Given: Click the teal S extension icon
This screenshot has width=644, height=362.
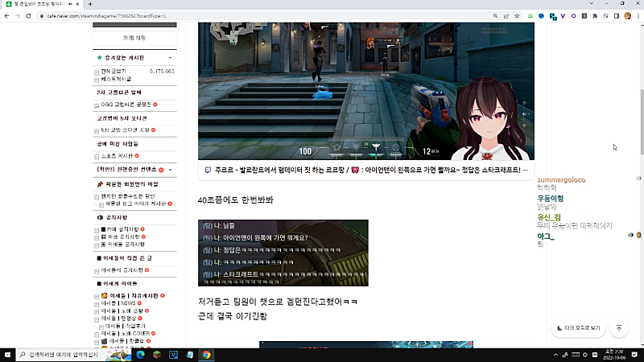Looking at the screenshot, I should tap(553, 16).
